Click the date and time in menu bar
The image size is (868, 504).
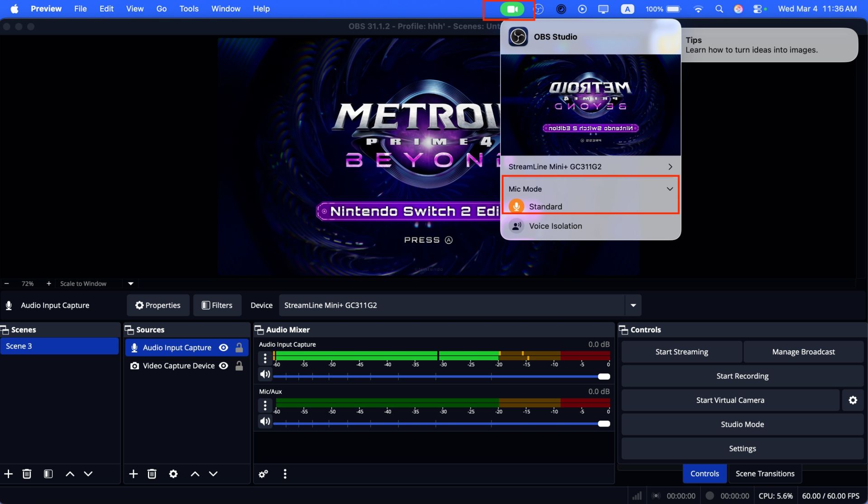pyautogui.click(x=817, y=9)
